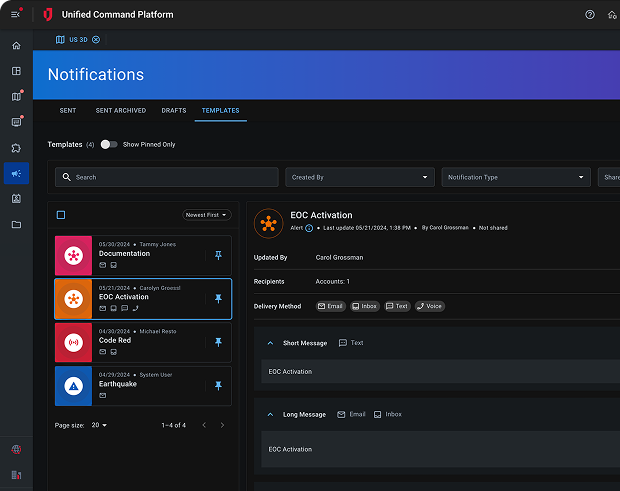Open the Notification Type dropdown
This screenshot has height=491, width=620.
coord(516,177)
